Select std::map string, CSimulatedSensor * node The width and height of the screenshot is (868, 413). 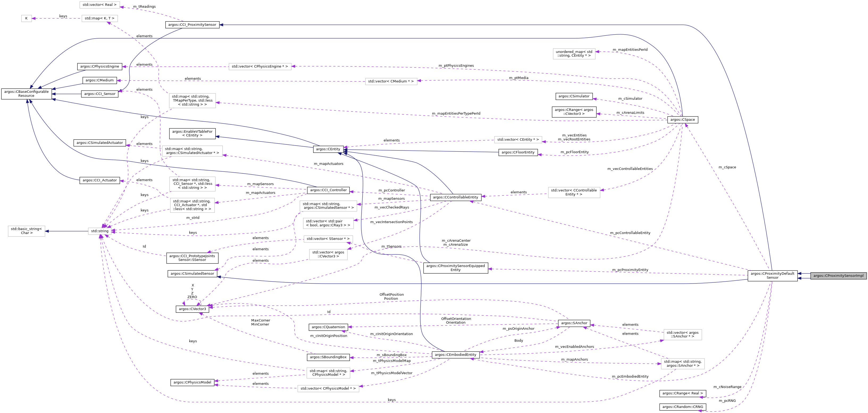[328, 206]
